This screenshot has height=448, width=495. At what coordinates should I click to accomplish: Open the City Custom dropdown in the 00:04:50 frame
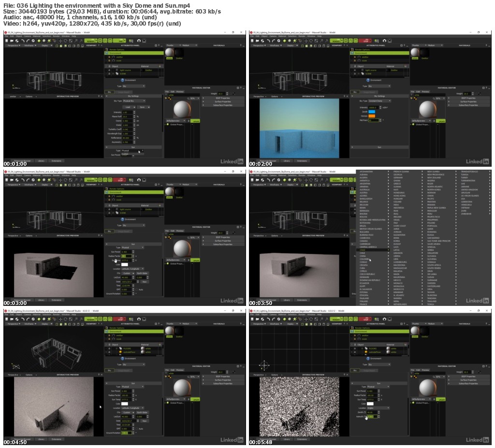pyautogui.click(x=129, y=412)
